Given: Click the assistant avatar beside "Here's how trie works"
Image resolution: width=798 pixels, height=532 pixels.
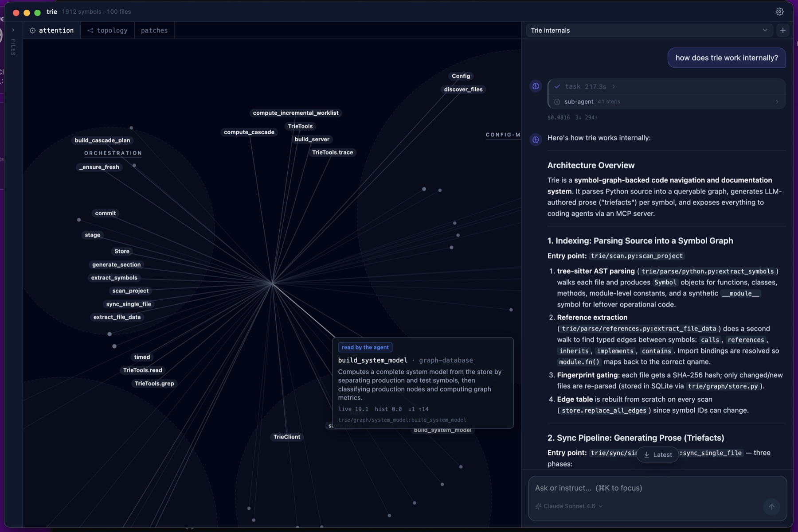Looking at the screenshot, I should (x=536, y=140).
